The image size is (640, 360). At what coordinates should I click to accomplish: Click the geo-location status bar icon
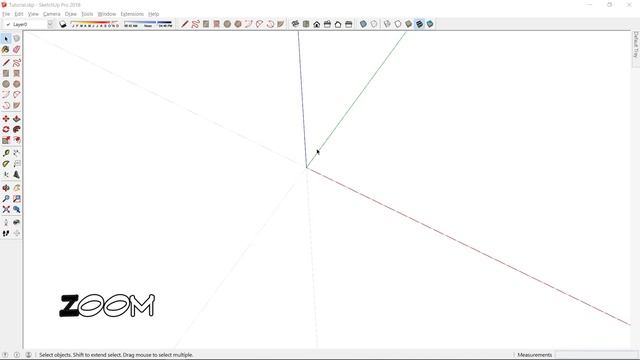coord(5,355)
